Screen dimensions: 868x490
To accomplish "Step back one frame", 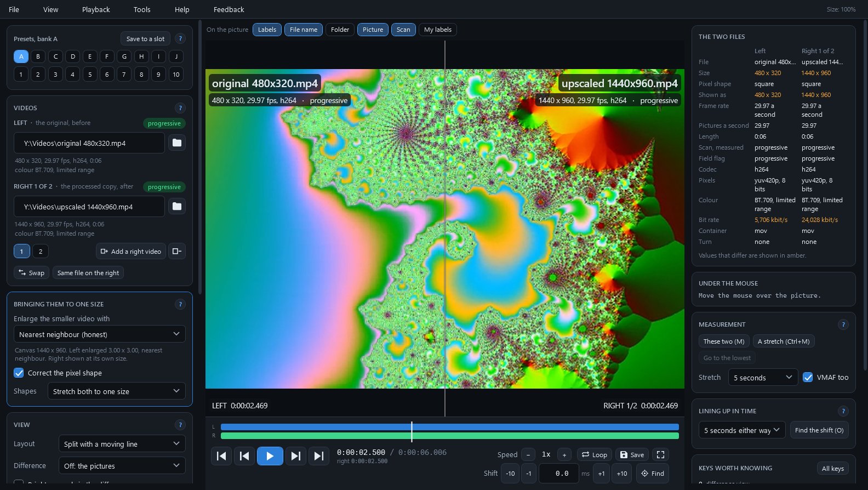I will [244, 456].
